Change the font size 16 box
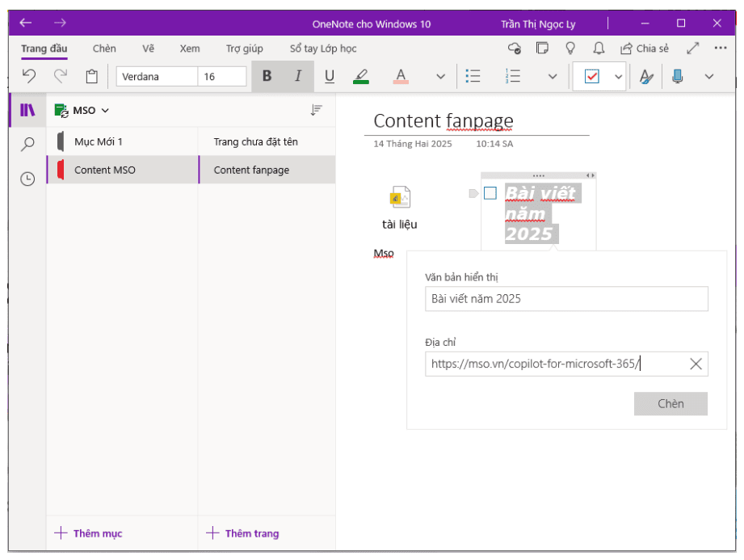744x560 pixels. pos(222,77)
